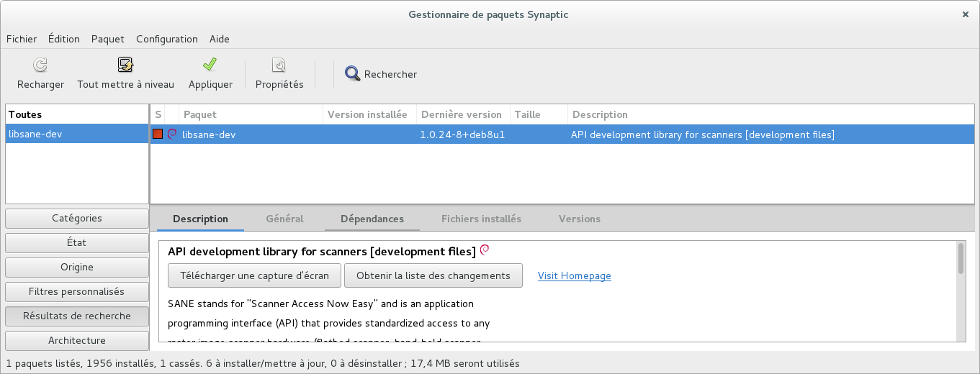Select libsane-dev in the sidebar list

coord(76,134)
